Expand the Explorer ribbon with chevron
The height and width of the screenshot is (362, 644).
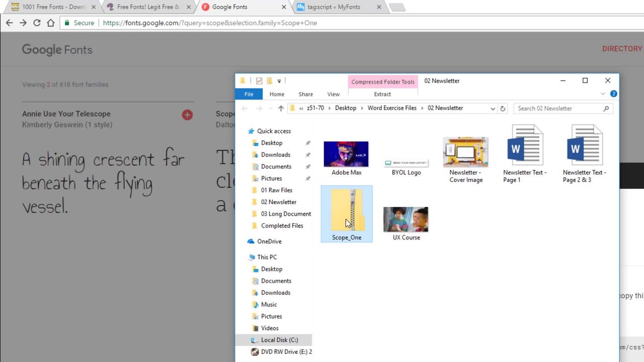603,94
